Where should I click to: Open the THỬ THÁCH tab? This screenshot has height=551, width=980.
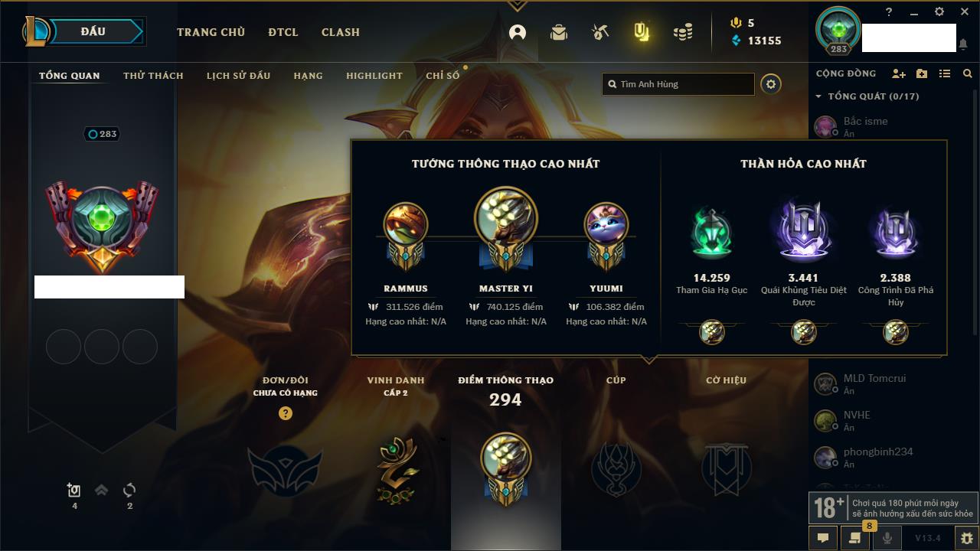(x=153, y=76)
